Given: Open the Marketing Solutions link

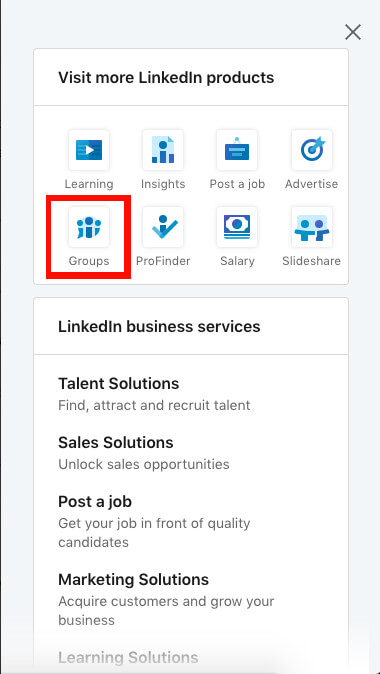Looking at the screenshot, I should [133, 579].
